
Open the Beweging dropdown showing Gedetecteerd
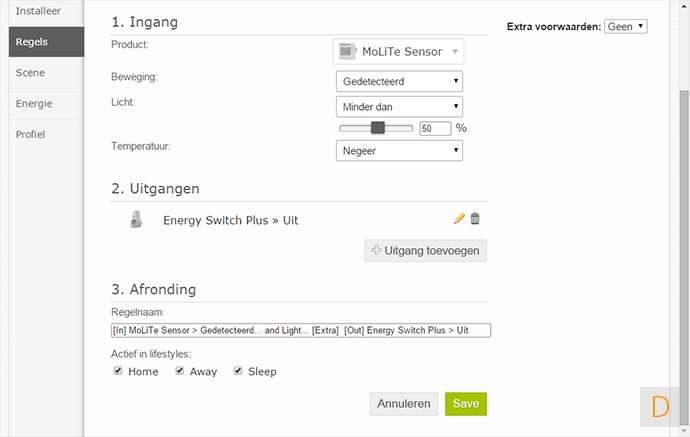[x=399, y=81]
